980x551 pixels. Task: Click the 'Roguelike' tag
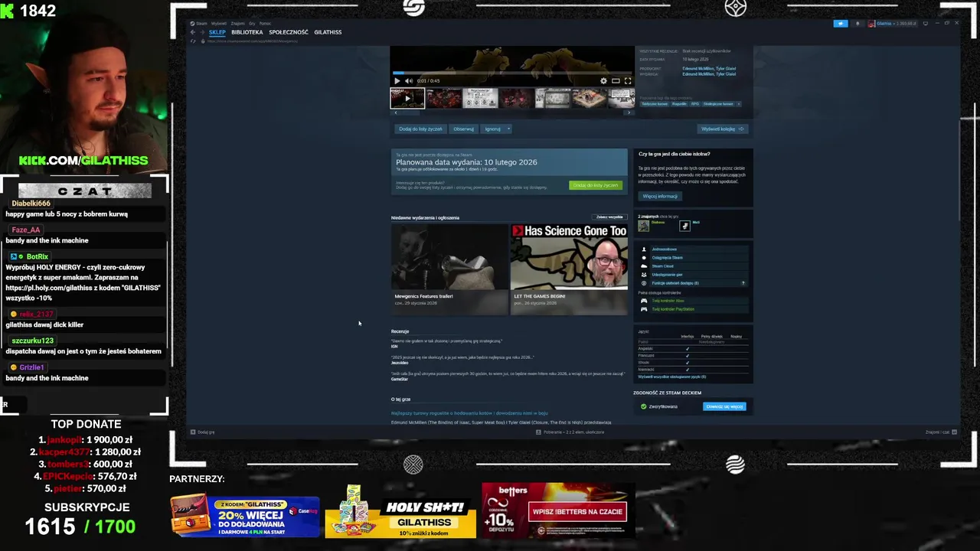click(x=680, y=104)
